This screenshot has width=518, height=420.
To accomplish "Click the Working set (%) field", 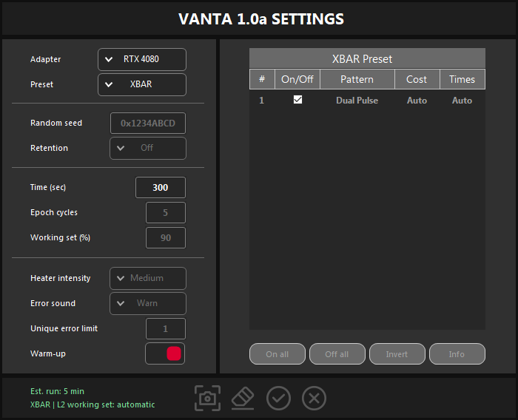I will [166, 238].
